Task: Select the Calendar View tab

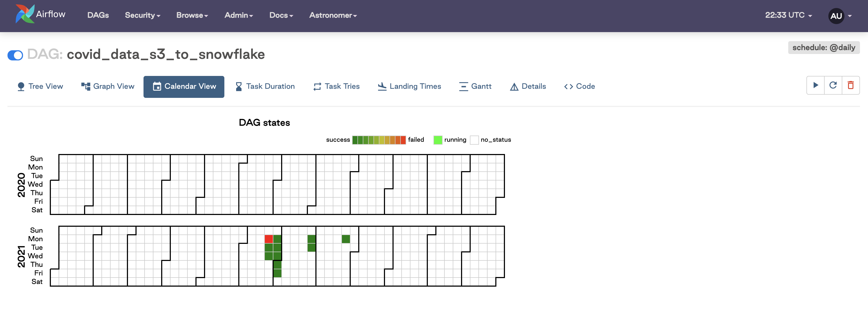Action: tap(184, 87)
